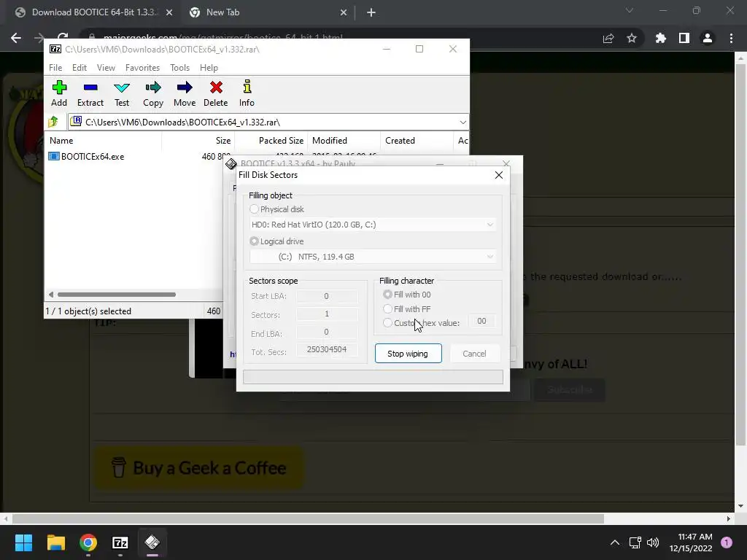Image resolution: width=747 pixels, height=560 pixels.
Task: Click Tot. Secs value 250304504
Action: [x=327, y=349]
